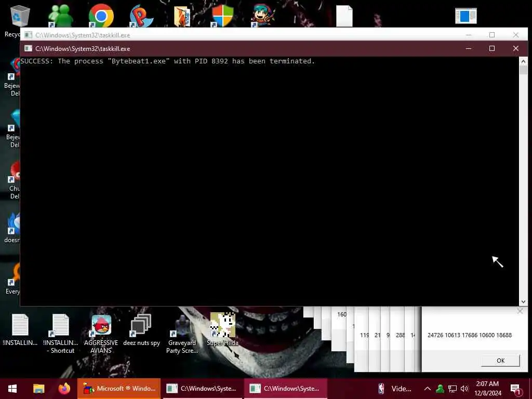532x399 pixels.
Task: Open network settings tray icon
Action: coord(453,389)
